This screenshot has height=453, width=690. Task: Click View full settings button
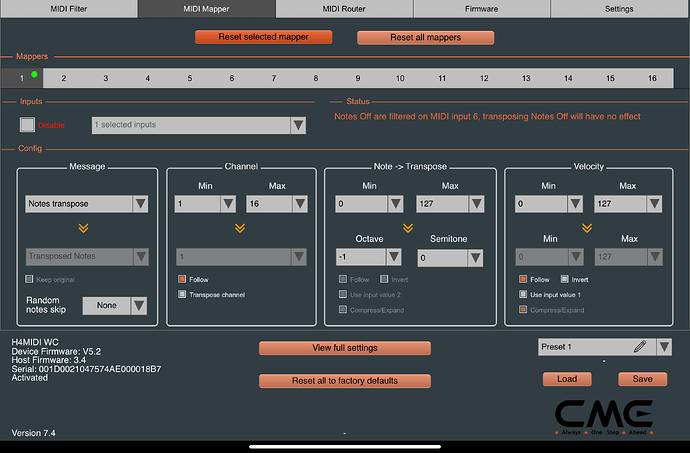point(345,348)
